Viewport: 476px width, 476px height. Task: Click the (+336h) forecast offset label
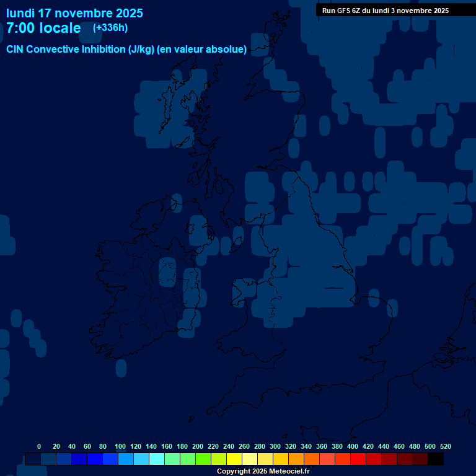(110, 28)
